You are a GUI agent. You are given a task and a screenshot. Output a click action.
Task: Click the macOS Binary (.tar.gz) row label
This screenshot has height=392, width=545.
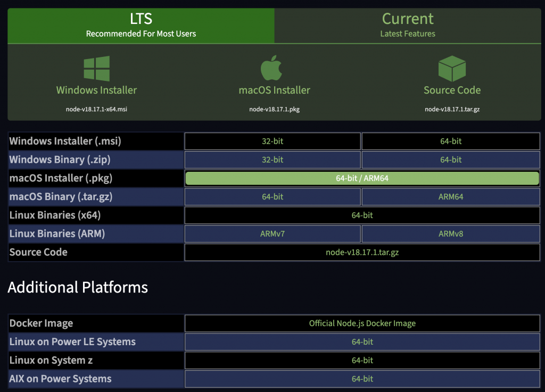[x=61, y=196]
